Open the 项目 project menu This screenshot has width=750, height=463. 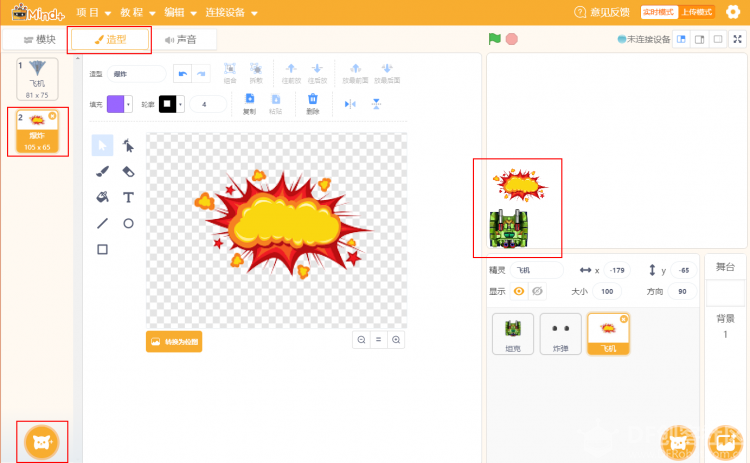point(94,12)
